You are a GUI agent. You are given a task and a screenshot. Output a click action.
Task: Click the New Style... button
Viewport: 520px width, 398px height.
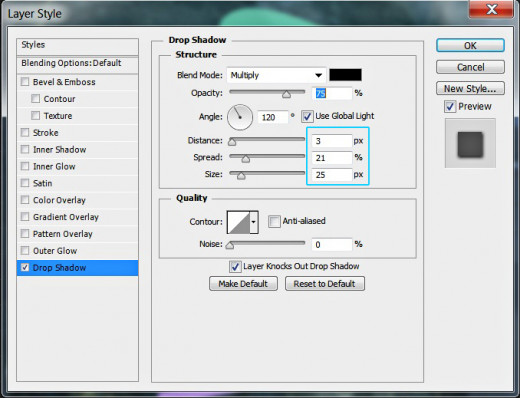470,89
